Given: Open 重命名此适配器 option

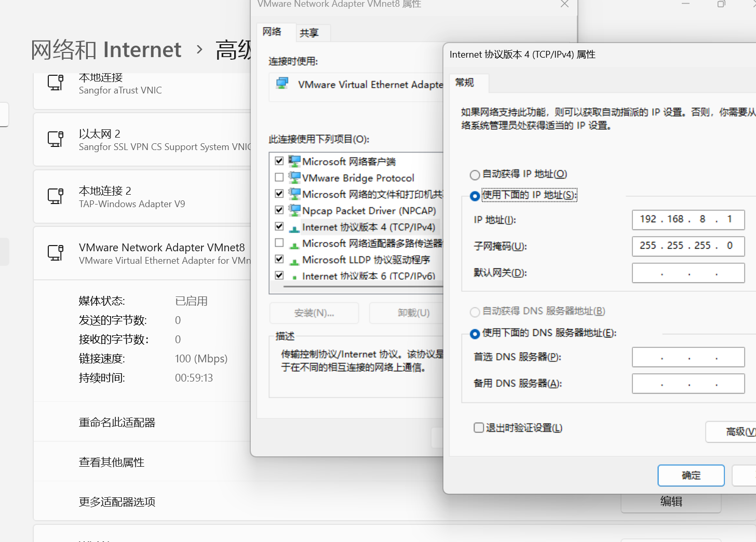Looking at the screenshot, I should click(x=117, y=423).
